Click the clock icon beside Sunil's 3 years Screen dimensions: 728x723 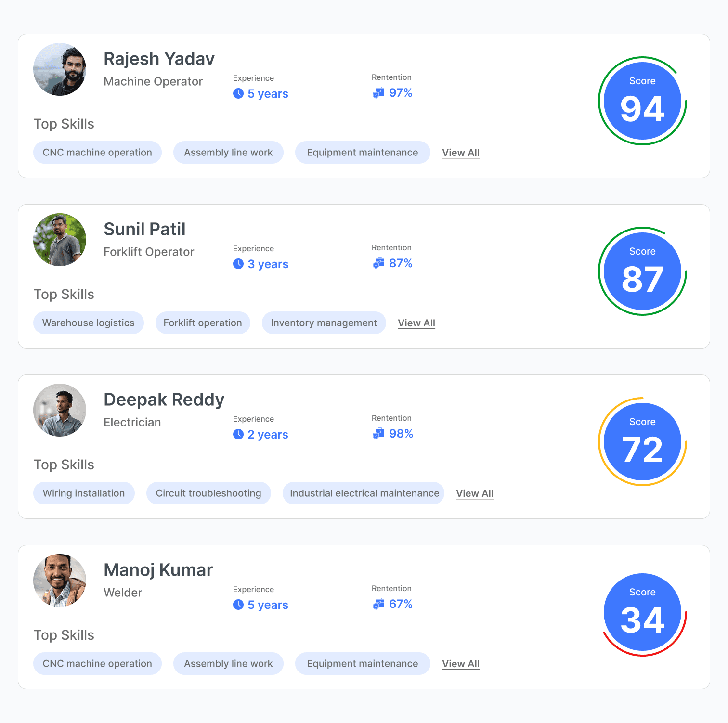pyautogui.click(x=238, y=264)
